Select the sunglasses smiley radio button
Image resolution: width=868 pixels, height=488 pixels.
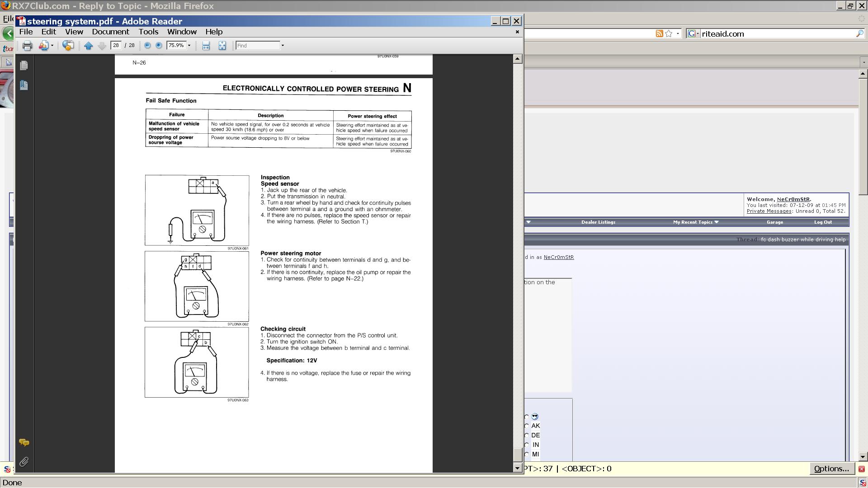click(x=527, y=417)
